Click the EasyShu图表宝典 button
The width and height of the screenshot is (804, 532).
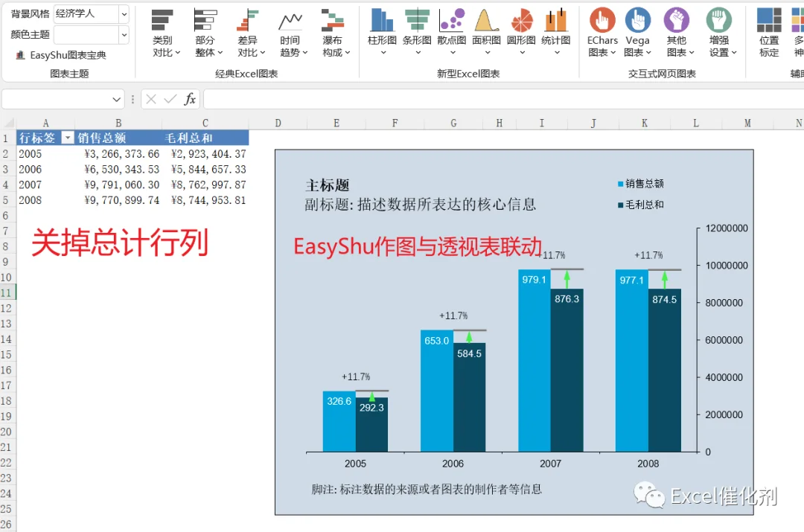pos(61,55)
